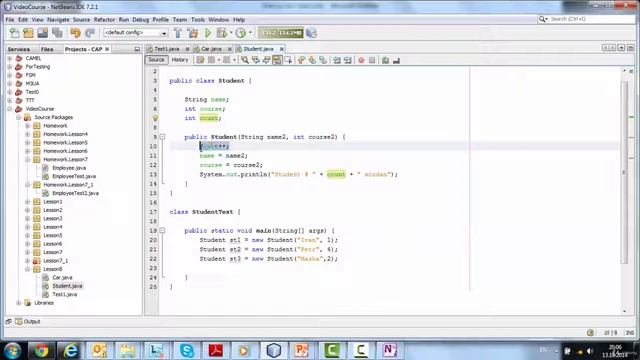Start macro recording with red circle
640x360 pixels.
(361, 60)
